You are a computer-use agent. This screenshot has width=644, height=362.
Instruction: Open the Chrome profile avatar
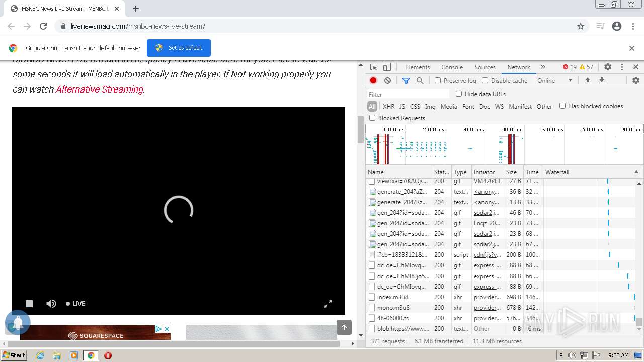[617, 26]
